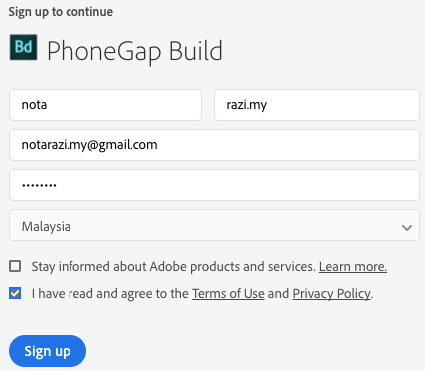The height and width of the screenshot is (371, 425).
Task: Focus the last name field containing razi.my
Action: (317, 105)
